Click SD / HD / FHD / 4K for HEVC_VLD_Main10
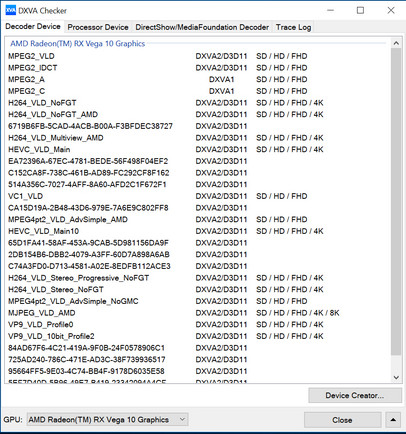Viewport: 406px width, 434px height. pos(290,231)
